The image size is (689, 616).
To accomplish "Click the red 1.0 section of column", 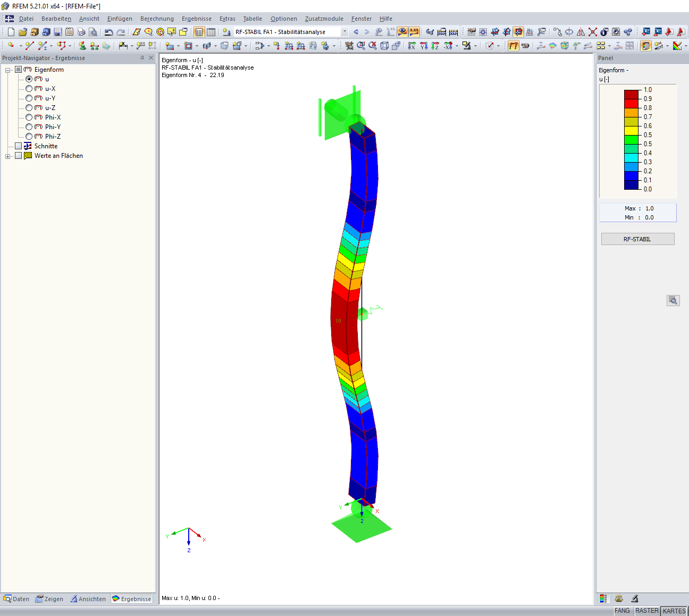I will pos(346,322).
